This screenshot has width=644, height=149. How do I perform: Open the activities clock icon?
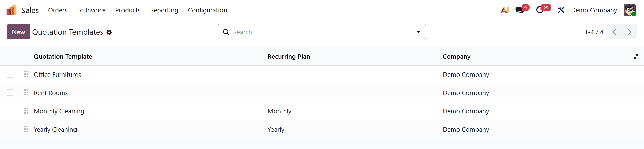(540, 10)
